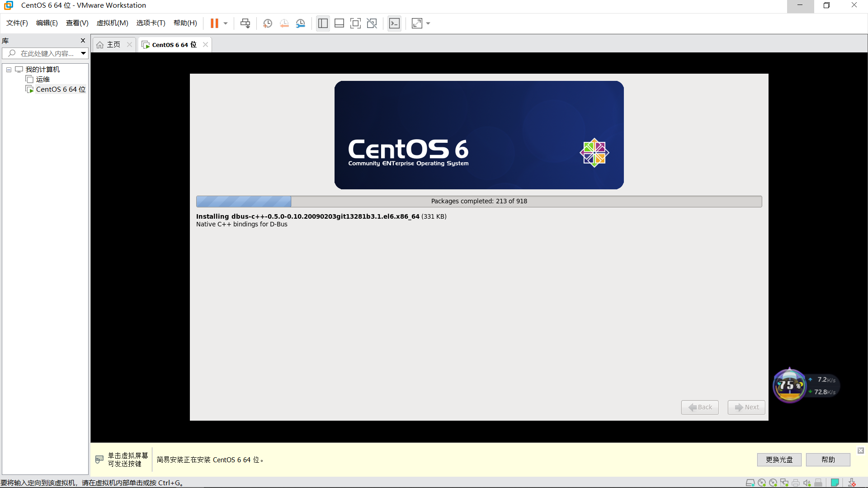Image resolution: width=868 pixels, height=488 pixels.
Task: Click the Unity mode toolbar icon
Action: pyautogui.click(x=372, y=23)
